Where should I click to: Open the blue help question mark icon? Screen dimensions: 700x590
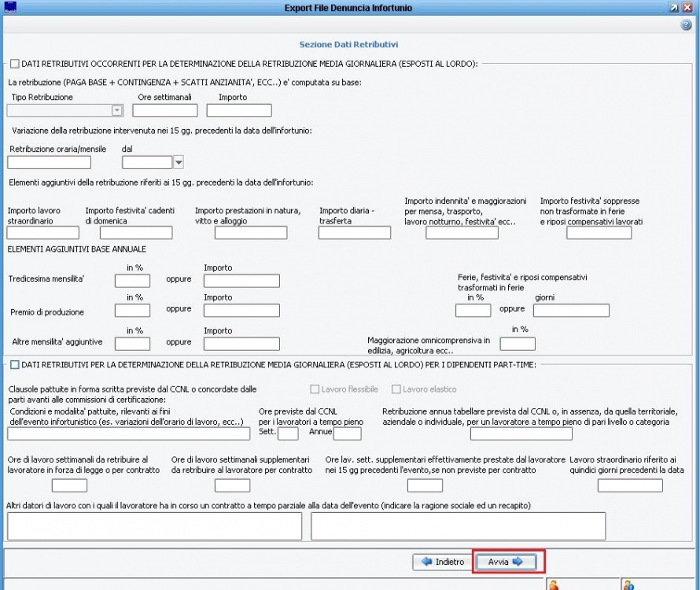(686, 25)
